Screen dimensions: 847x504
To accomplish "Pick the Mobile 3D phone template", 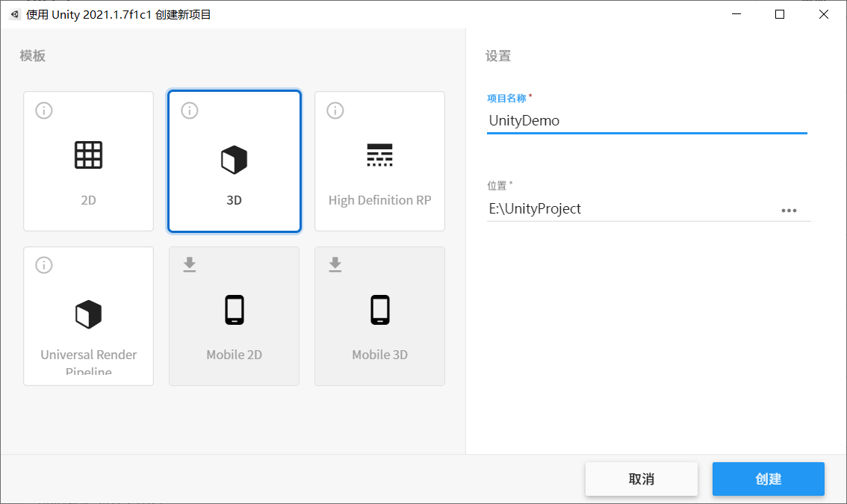I will point(379,316).
